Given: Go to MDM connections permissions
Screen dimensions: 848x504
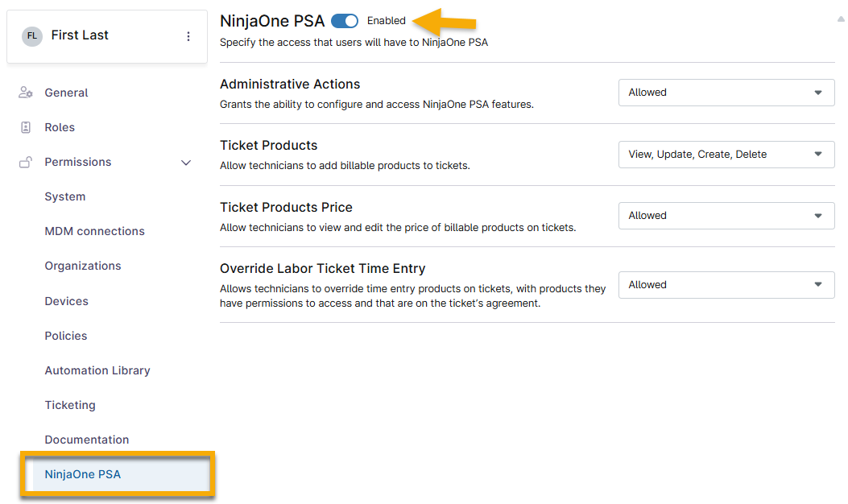Looking at the screenshot, I should (94, 231).
